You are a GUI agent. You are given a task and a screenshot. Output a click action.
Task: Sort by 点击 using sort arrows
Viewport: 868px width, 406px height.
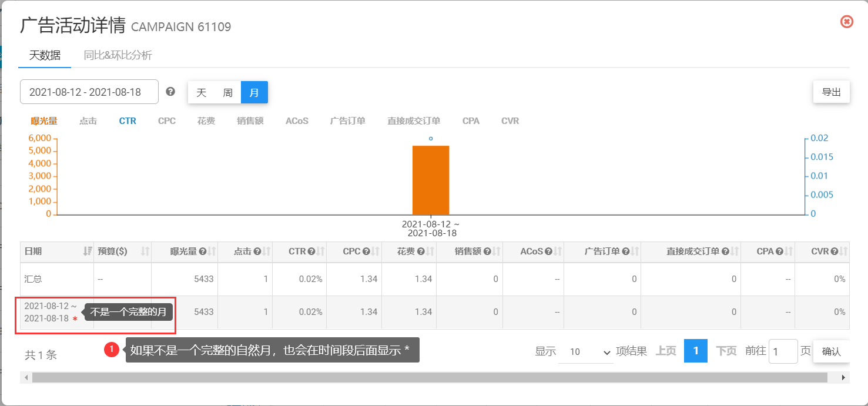point(266,251)
